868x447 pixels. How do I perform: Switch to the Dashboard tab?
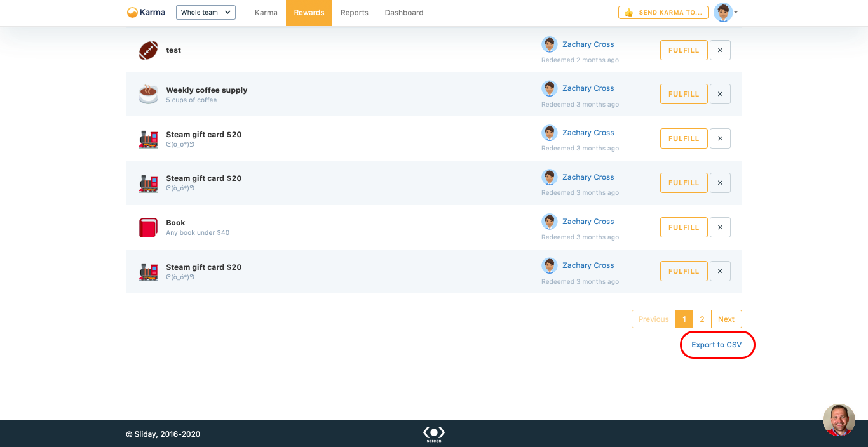404,13
